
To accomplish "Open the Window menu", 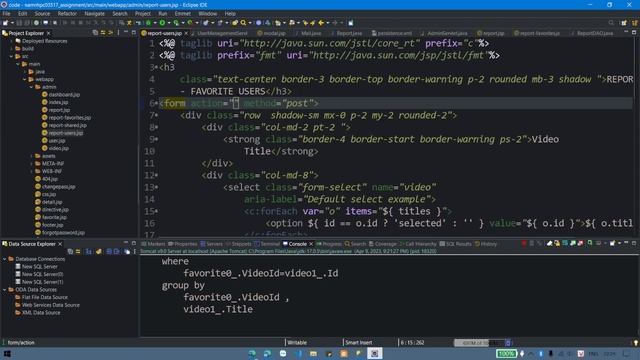I will (x=207, y=13).
